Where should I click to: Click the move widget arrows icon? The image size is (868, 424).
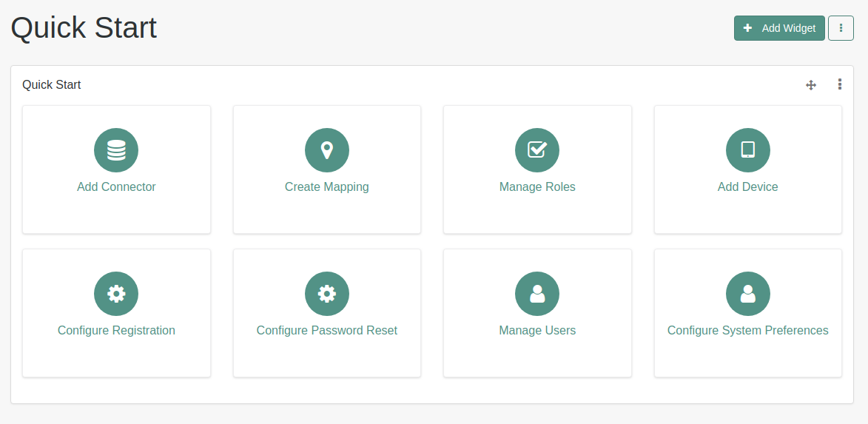coord(811,84)
